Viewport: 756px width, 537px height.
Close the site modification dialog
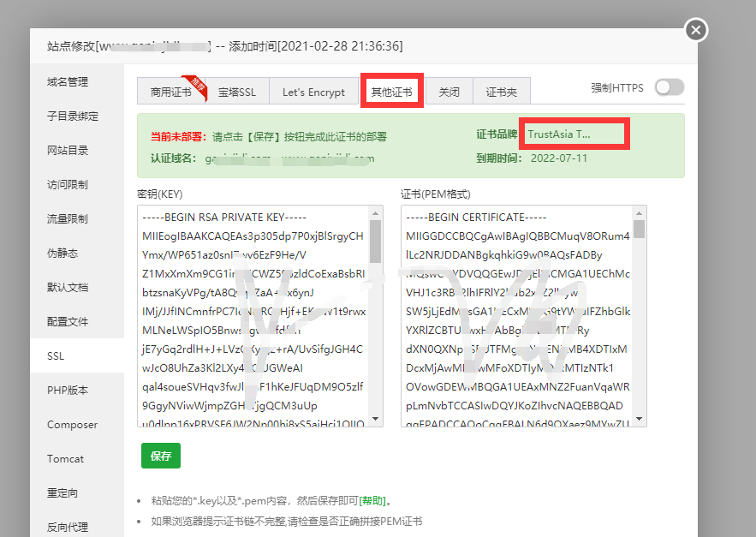click(x=696, y=30)
